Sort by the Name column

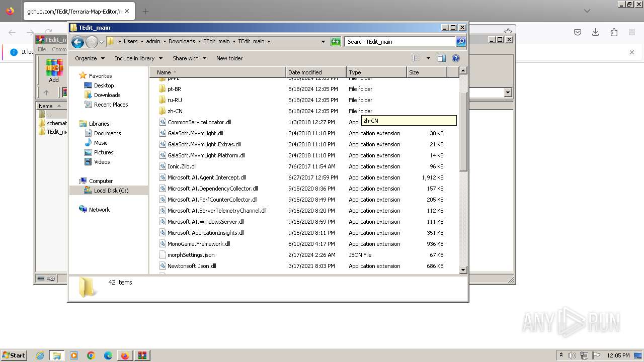coord(217,72)
